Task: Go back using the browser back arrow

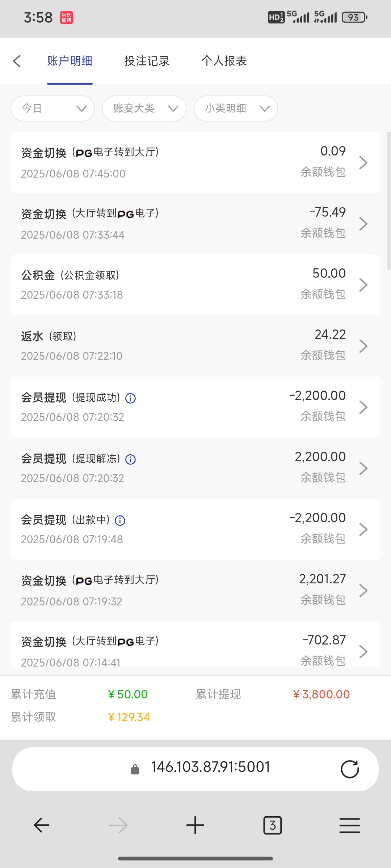Action: pos(41,825)
